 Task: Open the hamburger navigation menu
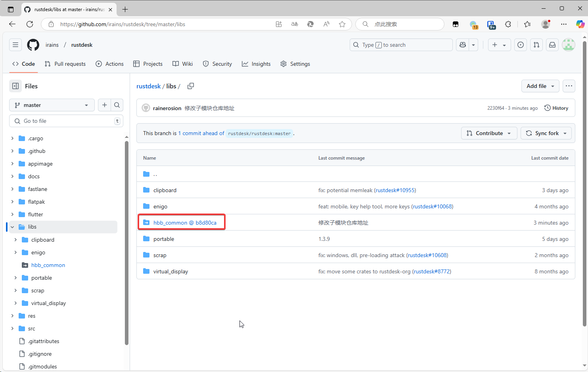[15, 45]
